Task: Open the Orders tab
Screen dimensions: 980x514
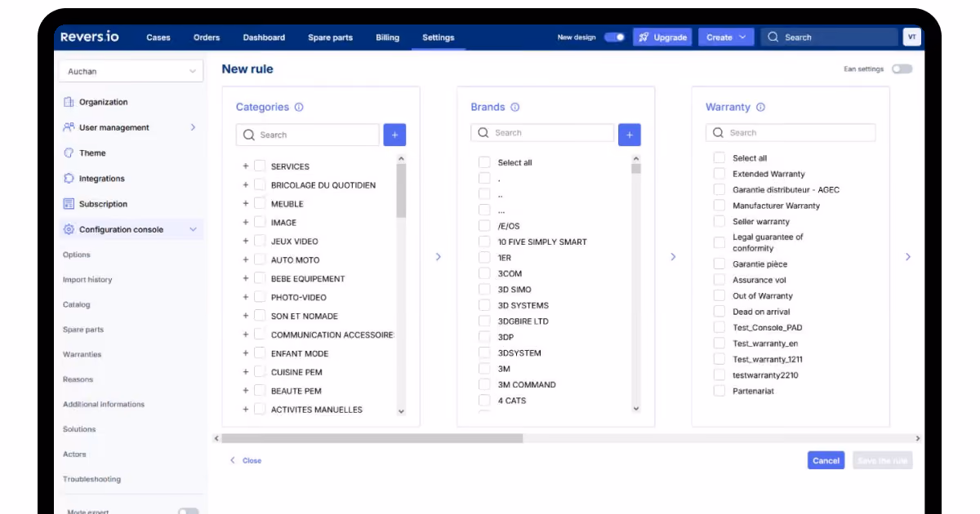Action: [207, 38]
